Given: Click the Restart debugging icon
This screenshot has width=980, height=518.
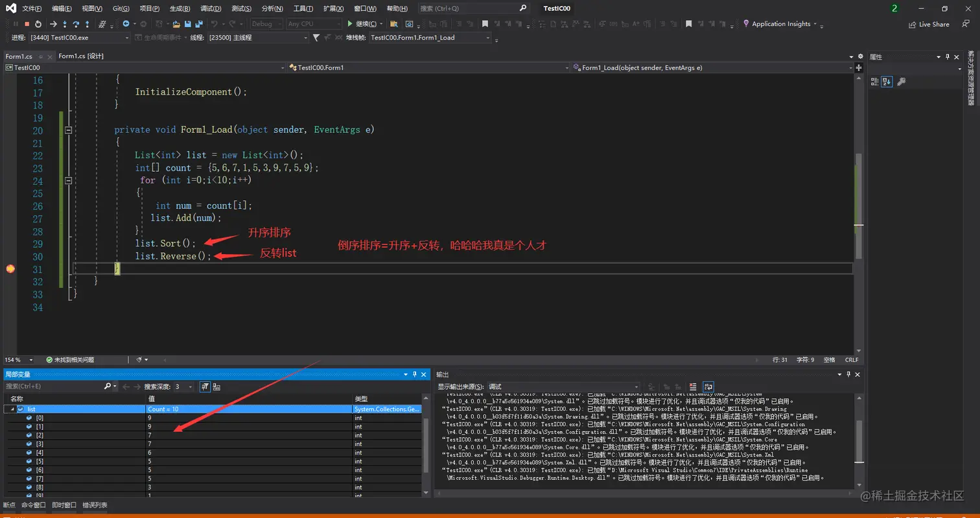Looking at the screenshot, I should 38,24.
